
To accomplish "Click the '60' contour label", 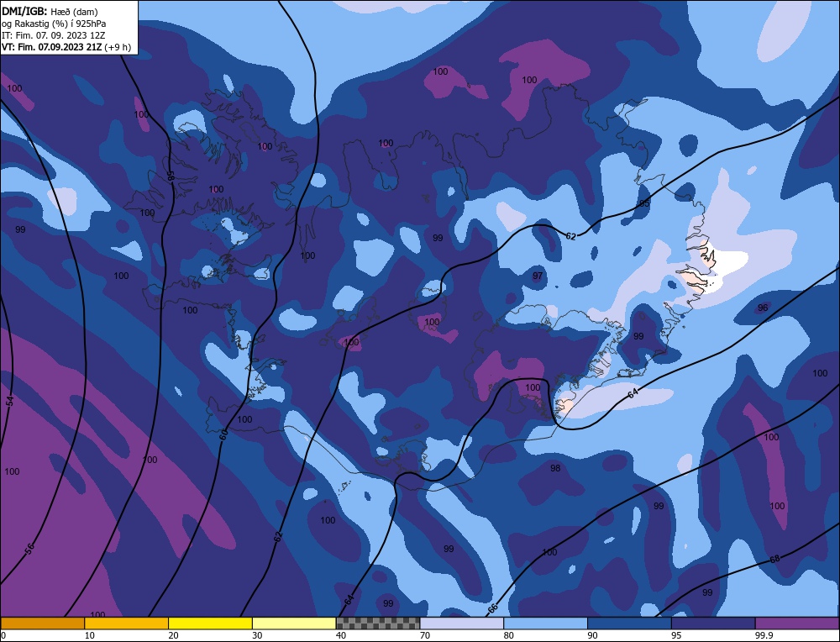I will 223,434.
